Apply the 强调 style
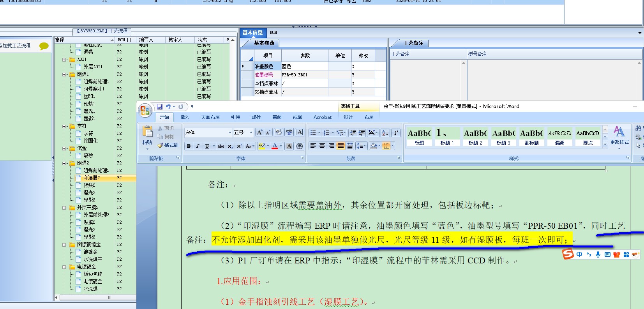 click(559, 137)
